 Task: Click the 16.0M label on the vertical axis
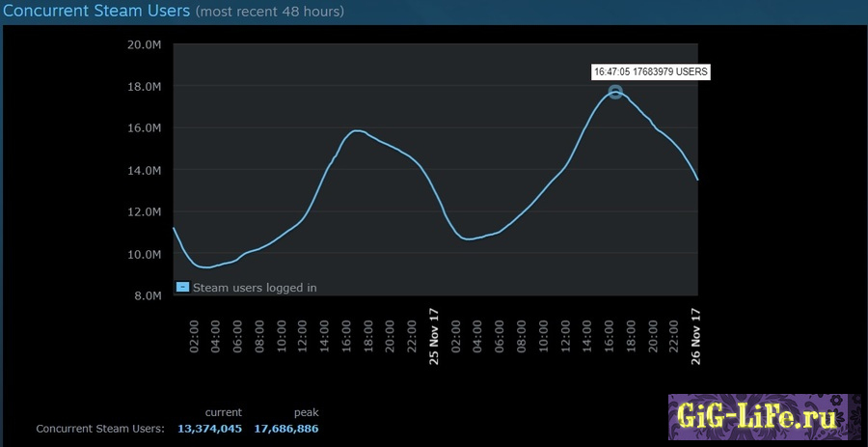pos(144,128)
